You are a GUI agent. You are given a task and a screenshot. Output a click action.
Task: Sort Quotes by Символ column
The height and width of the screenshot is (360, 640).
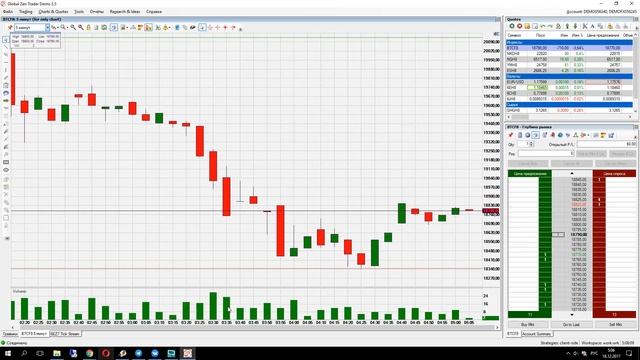coord(514,36)
